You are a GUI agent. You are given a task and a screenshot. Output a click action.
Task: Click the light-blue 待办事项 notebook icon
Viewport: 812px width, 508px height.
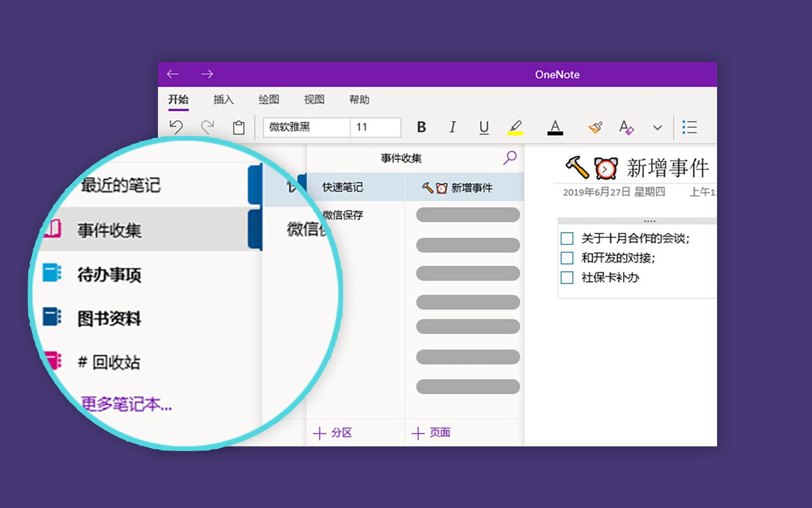(52, 272)
